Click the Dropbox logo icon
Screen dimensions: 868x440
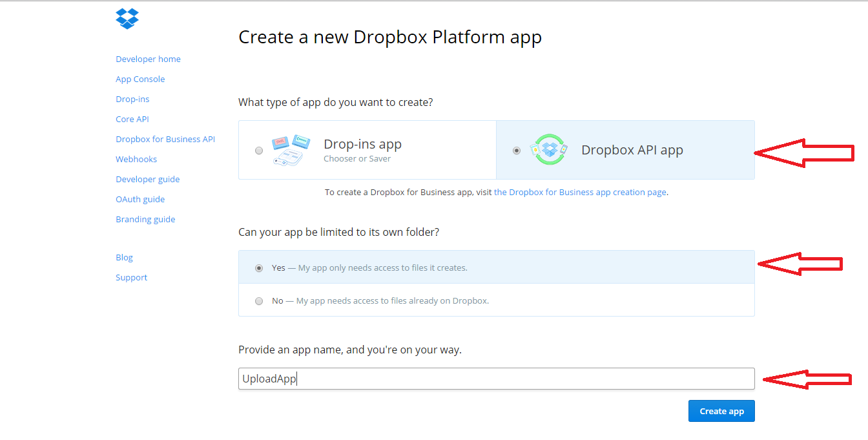pyautogui.click(x=127, y=19)
